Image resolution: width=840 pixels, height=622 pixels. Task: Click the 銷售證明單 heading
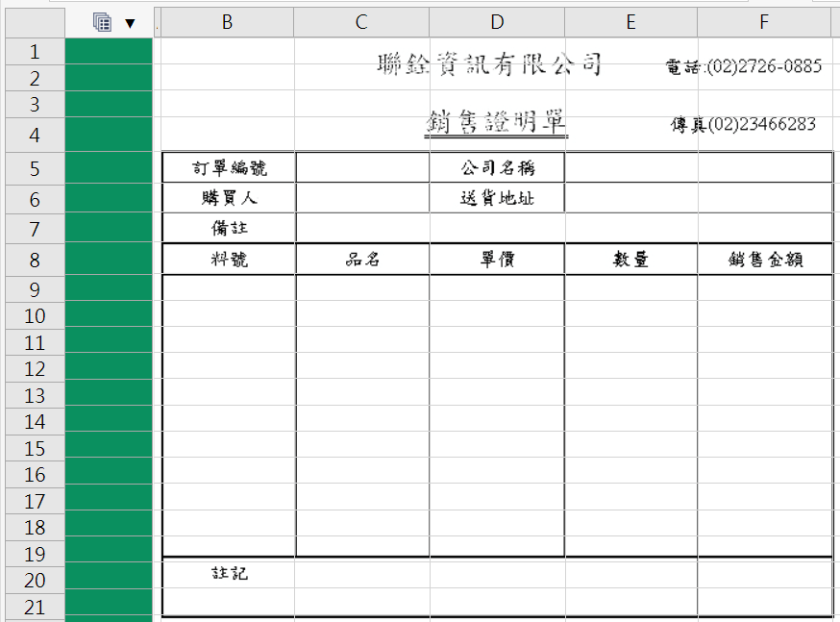(496, 122)
